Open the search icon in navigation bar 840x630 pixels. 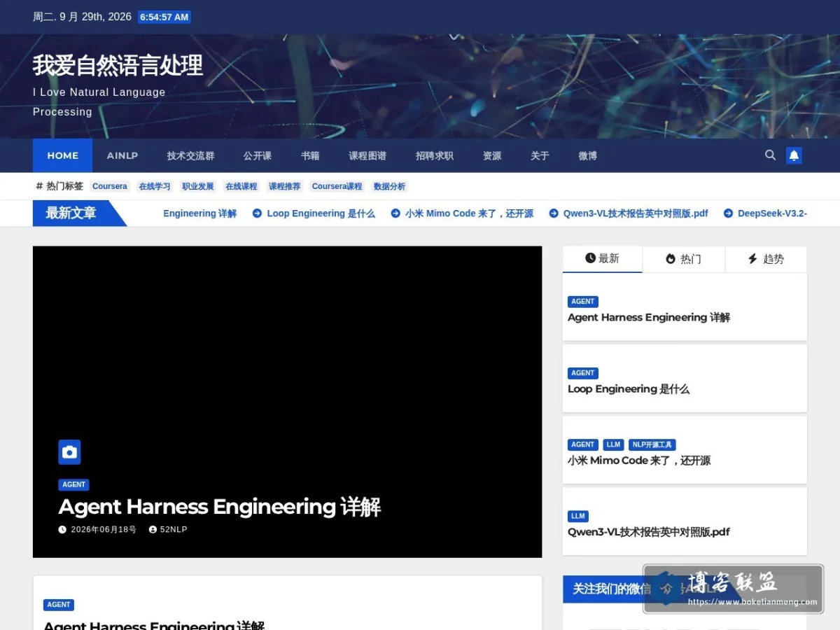point(770,155)
